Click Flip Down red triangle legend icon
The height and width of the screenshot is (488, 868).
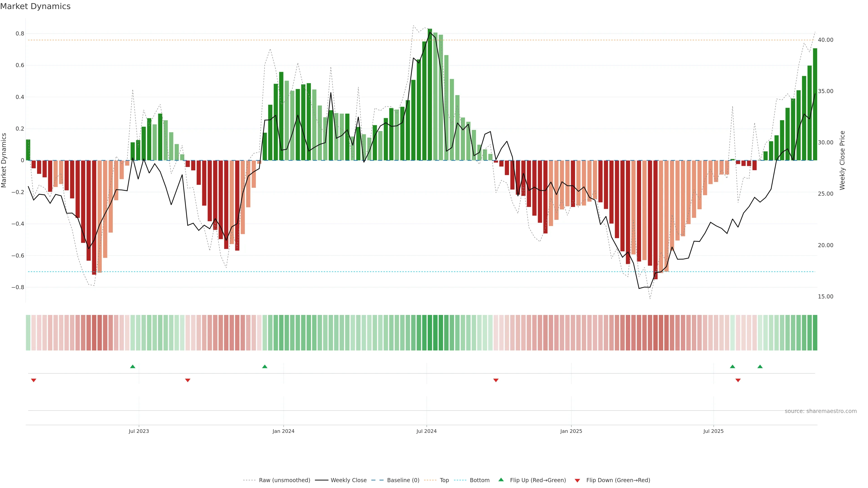577,480
